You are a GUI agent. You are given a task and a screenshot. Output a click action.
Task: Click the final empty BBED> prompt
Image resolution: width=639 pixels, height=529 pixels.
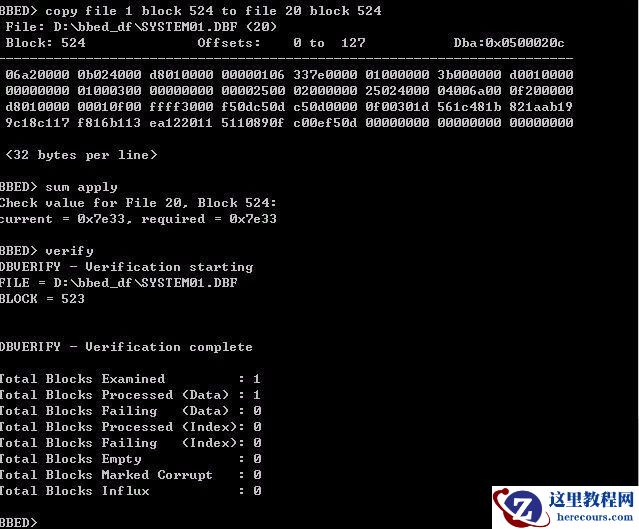point(18,522)
